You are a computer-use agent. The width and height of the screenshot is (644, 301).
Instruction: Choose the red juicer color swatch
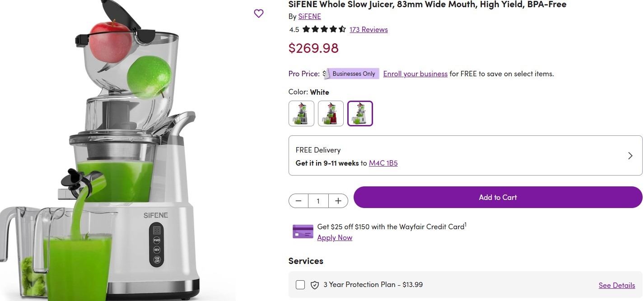(331, 113)
